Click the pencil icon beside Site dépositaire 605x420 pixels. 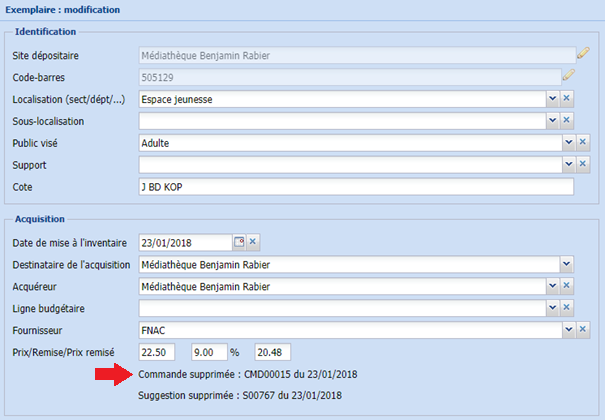click(583, 53)
